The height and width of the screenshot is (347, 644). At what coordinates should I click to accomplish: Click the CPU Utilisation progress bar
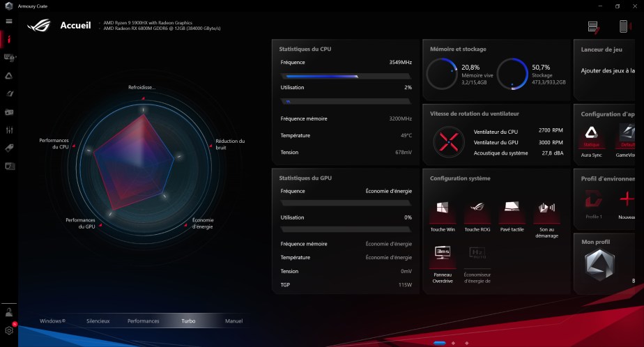[x=346, y=102]
